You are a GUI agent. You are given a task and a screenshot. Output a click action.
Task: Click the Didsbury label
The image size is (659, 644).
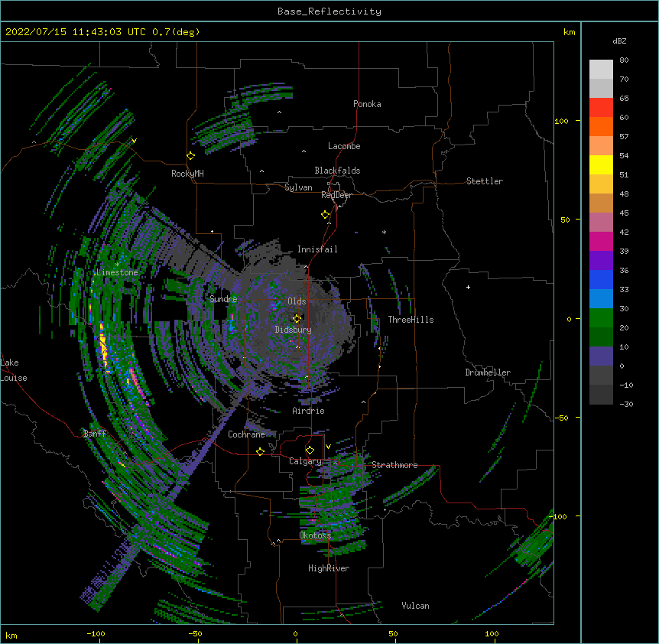[x=294, y=330]
